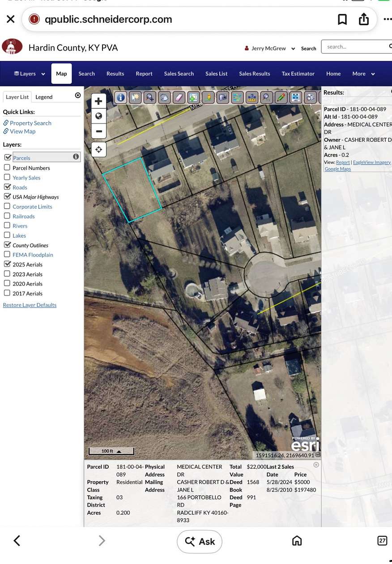Open the colored bars layers tool
Image resolution: width=392 pixels, height=564 pixels.
pyautogui.click(x=237, y=97)
